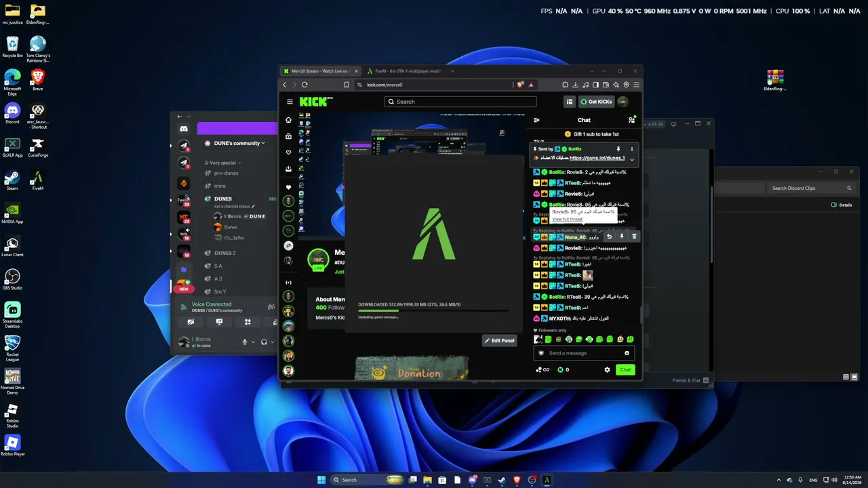Screen dimensions: 868x488
Task: Expand DUNE's community server dropdown
Action: [263, 143]
